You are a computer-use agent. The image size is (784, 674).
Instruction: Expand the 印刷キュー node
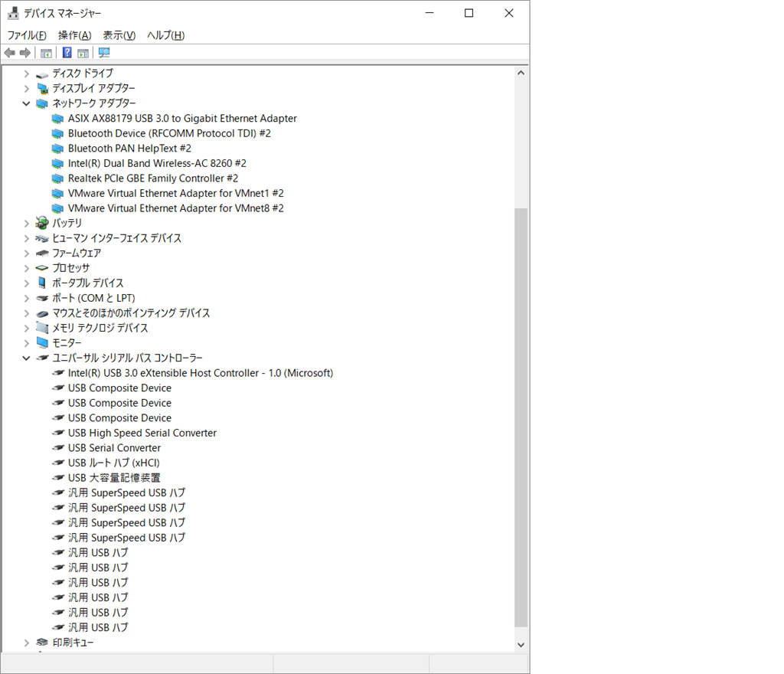tap(27, 643)
